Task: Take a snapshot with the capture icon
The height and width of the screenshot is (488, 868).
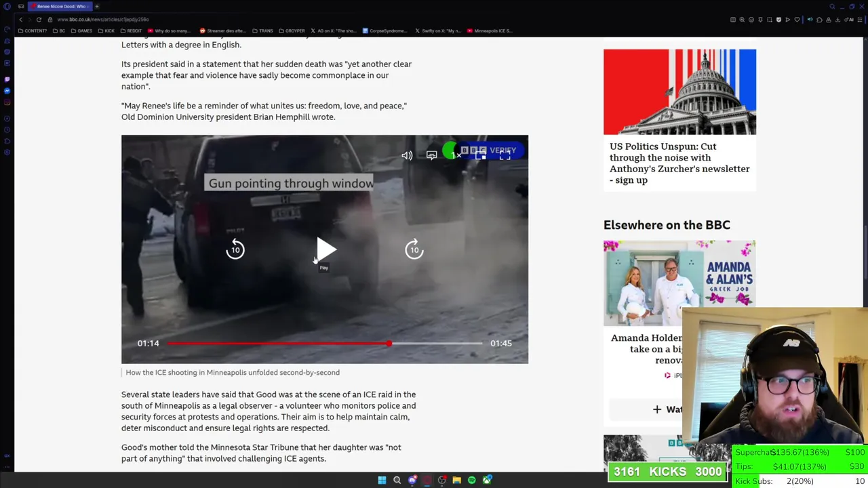Action: [770, 20]
